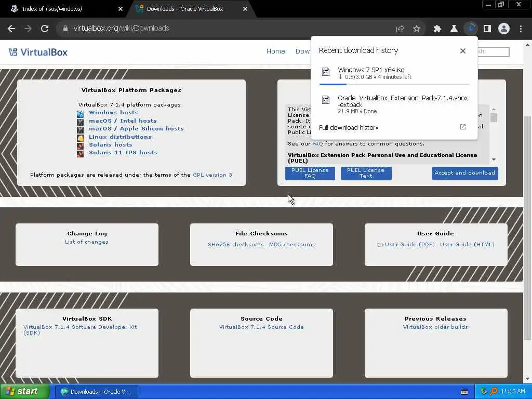Viewport: 532px width, 399px height.
Task: Click the PUEL License Text button
Action: (x=366, y=173)
